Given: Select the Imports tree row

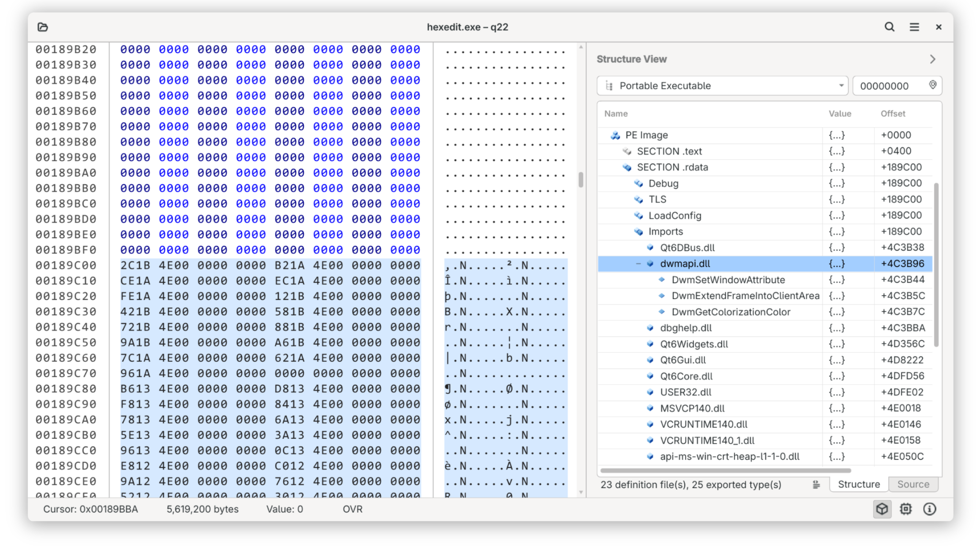Looking at the screenshot, I should pos(765,232).
